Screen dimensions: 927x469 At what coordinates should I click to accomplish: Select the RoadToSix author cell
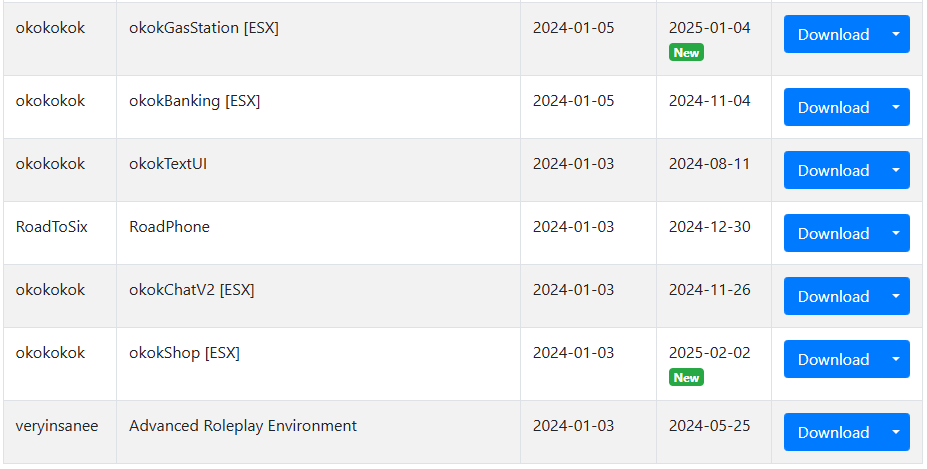pyautogui.click(x=60, y=233)
